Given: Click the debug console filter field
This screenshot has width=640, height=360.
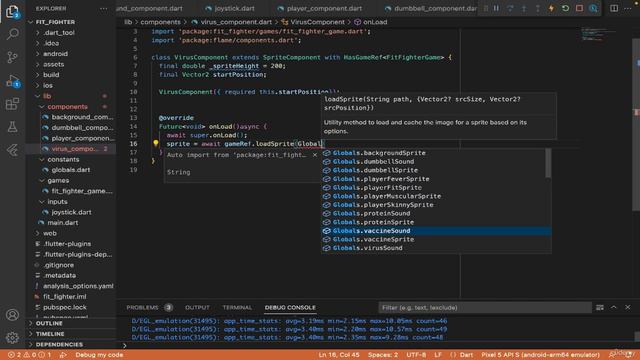Looking at the screenshot, I should [x=485, y=307].
